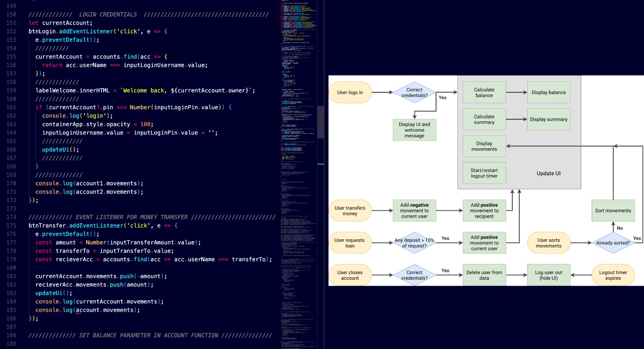The image size is (644, 349).
Task: Click the 'Start/restart logout timer' box
Action: pyautogui.click(x=484, y=173)
